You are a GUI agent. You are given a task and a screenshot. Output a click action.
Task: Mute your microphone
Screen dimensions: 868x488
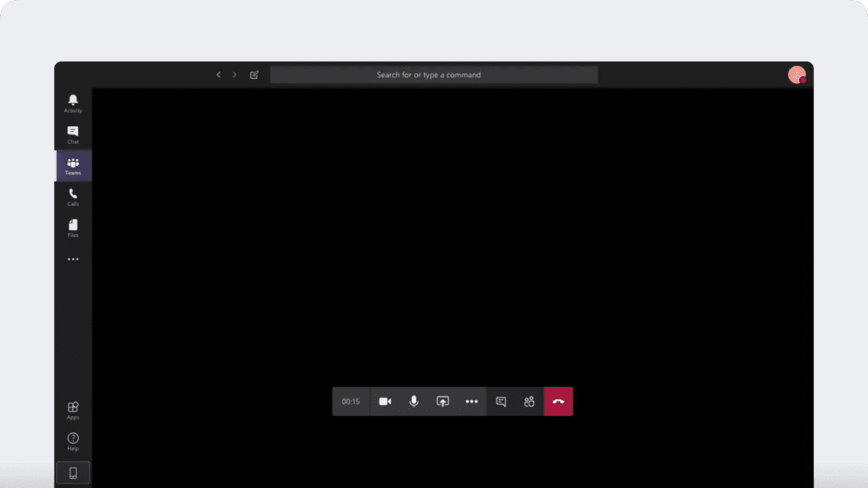tap(414, 401)
